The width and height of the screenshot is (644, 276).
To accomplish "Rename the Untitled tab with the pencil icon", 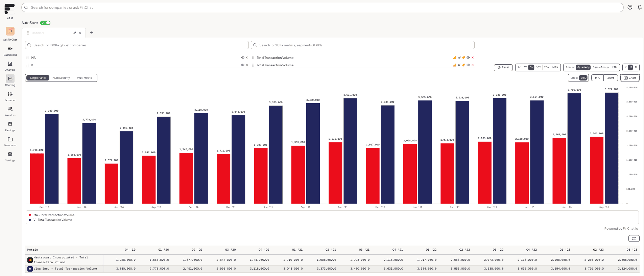I will click(75, 33).
